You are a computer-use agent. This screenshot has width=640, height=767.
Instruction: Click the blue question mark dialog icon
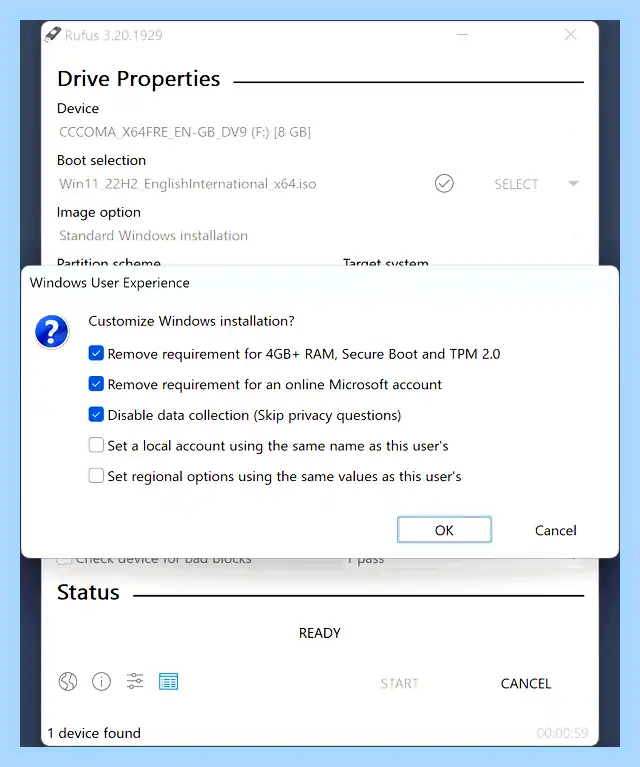(x=51, y=332)
